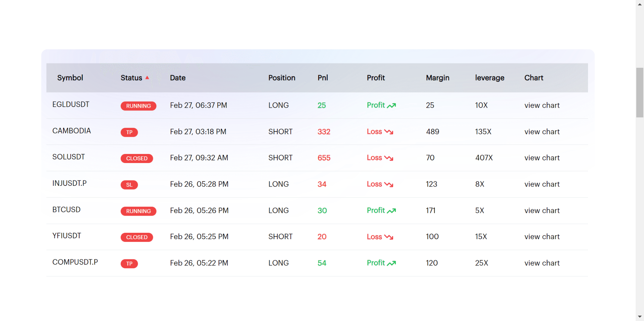Image resolution: width=644 pixels, height=321 pixels.
Task: Click date Feb 27, 03:18 PM
Action: point(198,132)
